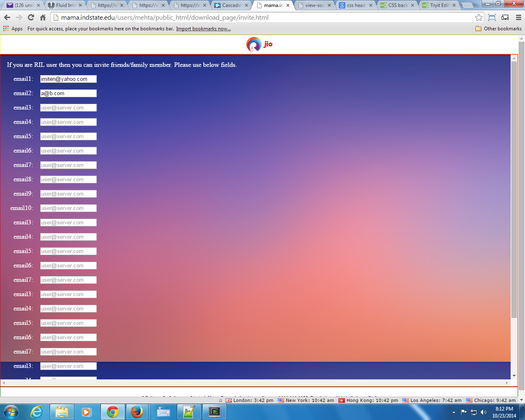Launch Firefox from the taskbar

click(x=137, y=412)
